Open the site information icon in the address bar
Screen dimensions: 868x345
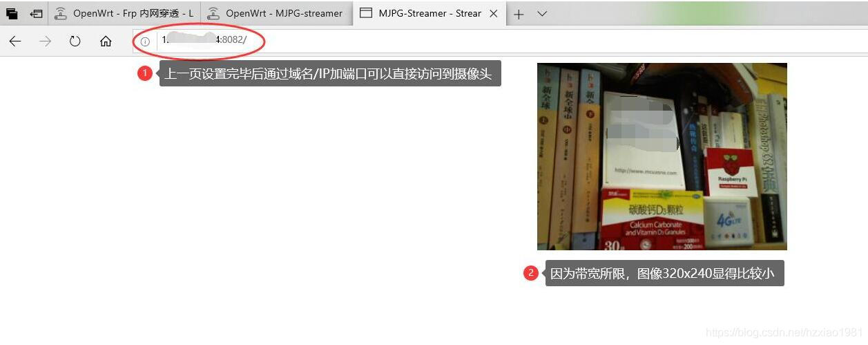point(145,41)
